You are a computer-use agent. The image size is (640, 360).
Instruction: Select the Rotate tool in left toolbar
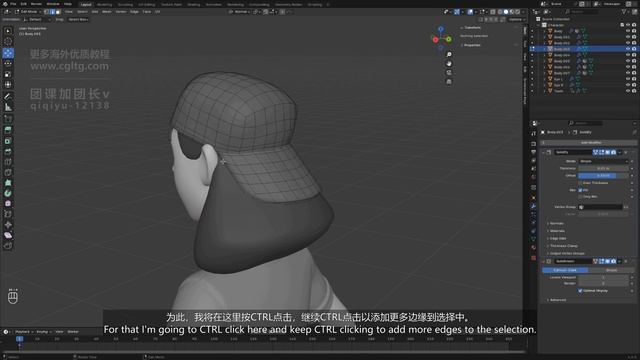[8, 64]
